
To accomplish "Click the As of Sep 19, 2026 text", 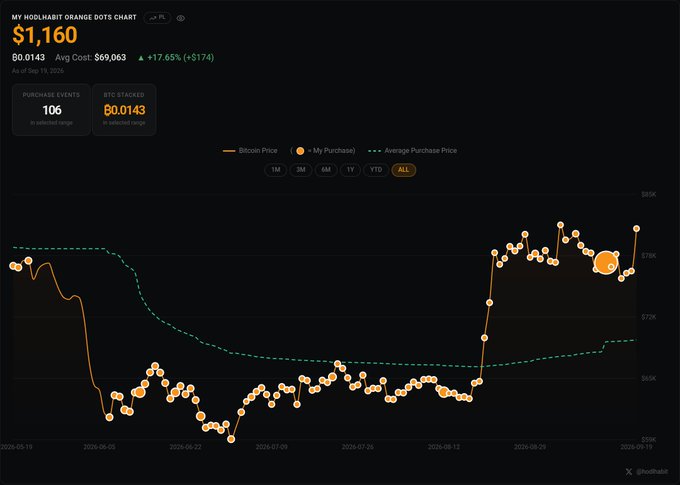I will point(38,71).
